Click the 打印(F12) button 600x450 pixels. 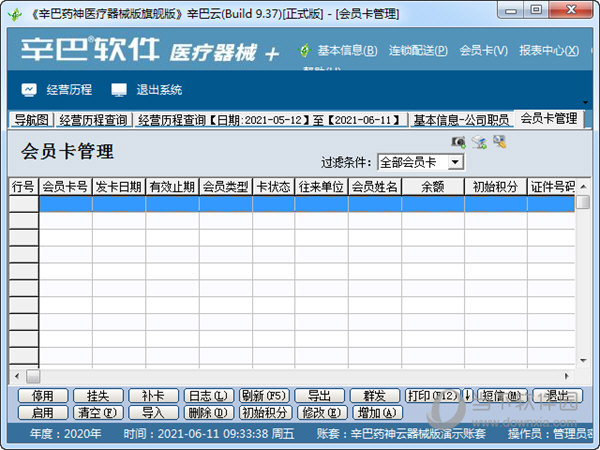pos(433,395)
